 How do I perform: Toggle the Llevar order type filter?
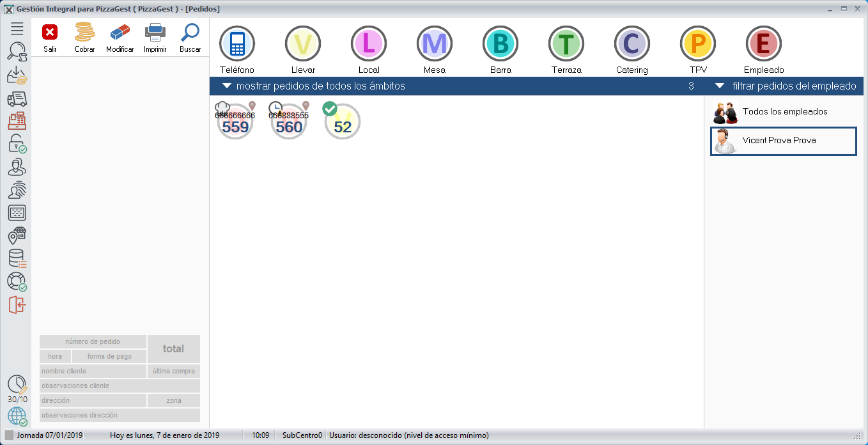[x=303, y=44]
